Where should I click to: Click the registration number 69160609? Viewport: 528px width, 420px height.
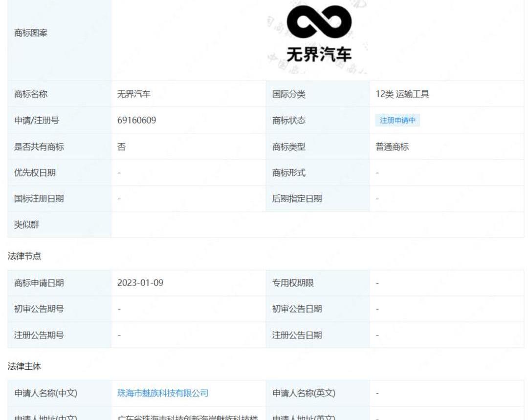(x=137, y=121)
